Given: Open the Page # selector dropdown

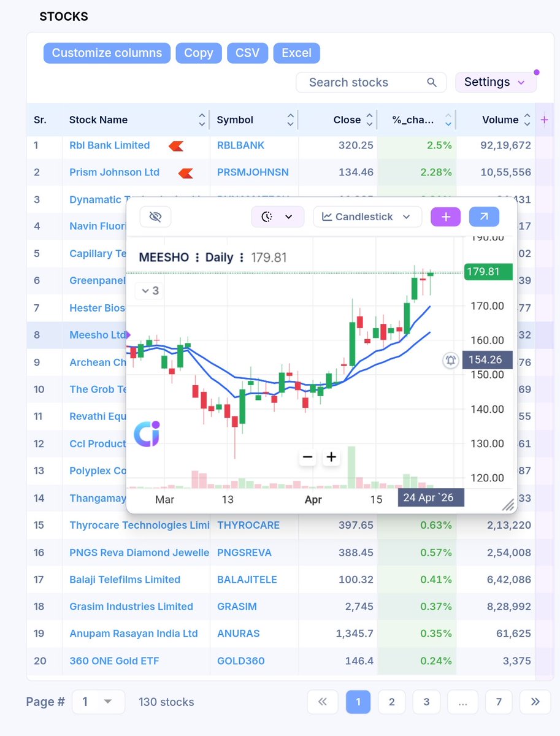Looking at the screenshot, I should (x=98, y=702).
